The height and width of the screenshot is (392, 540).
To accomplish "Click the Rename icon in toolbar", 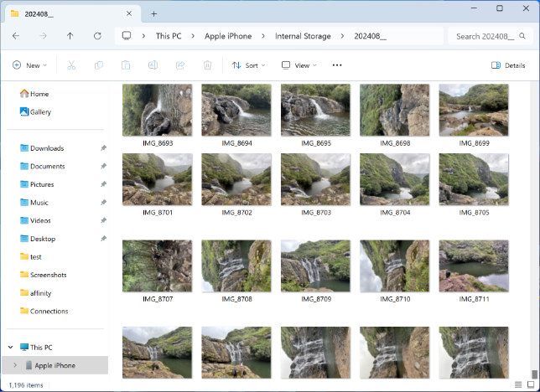I will (x=153, y=65).
